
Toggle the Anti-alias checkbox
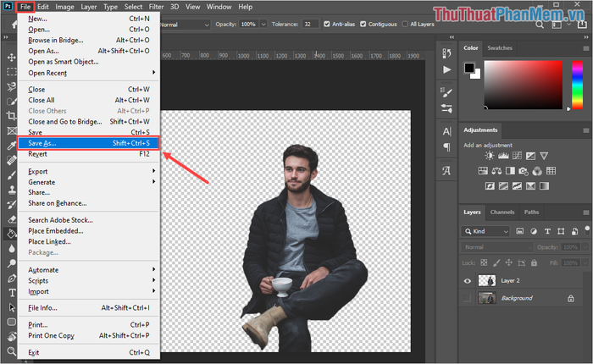(327, 25)
